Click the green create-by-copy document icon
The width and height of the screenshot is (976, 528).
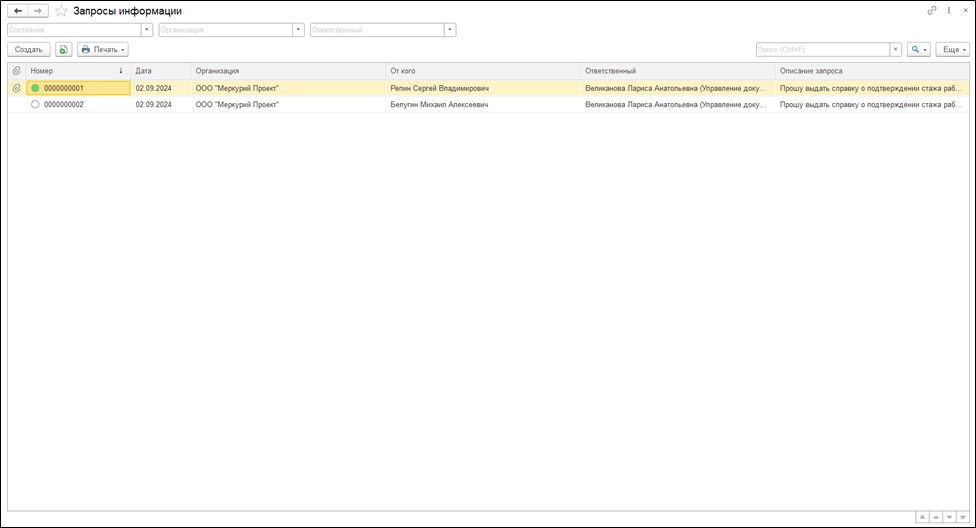click(64, 49)
